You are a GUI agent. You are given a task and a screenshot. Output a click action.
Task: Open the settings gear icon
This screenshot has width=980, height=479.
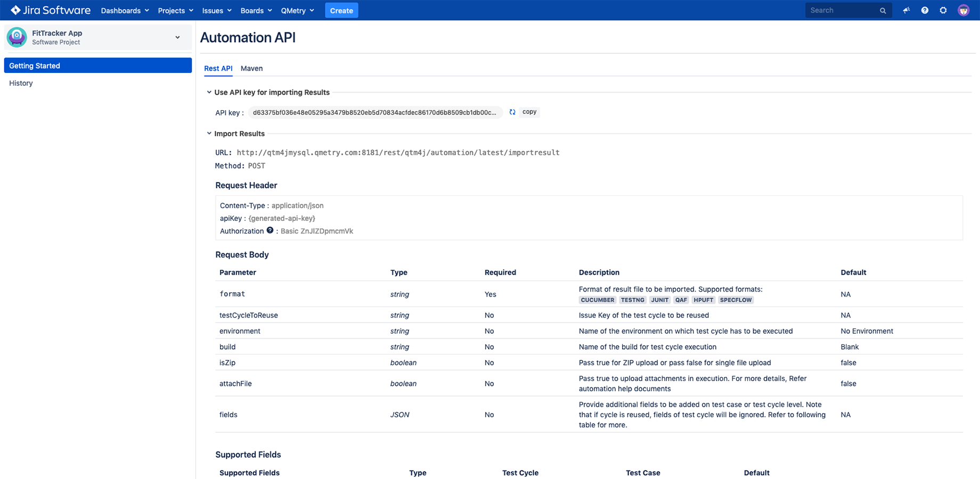click(943, 10)
